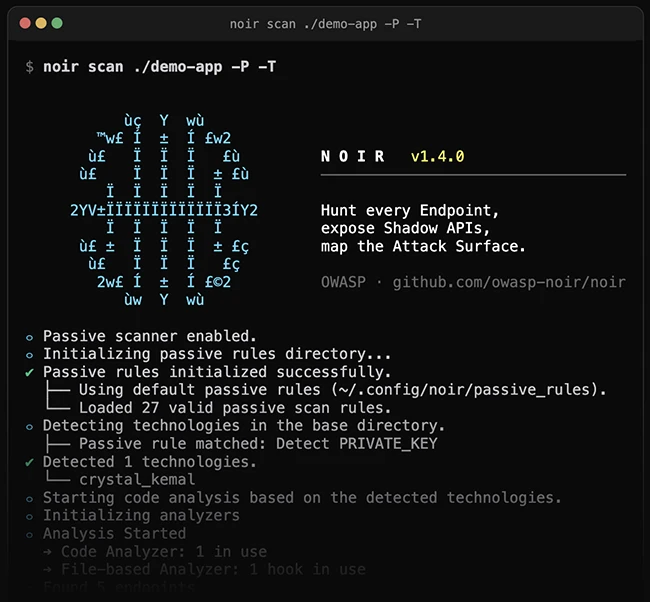Click the green checkmark beside 'Passive rules initialized successfully'

[29, 372]
